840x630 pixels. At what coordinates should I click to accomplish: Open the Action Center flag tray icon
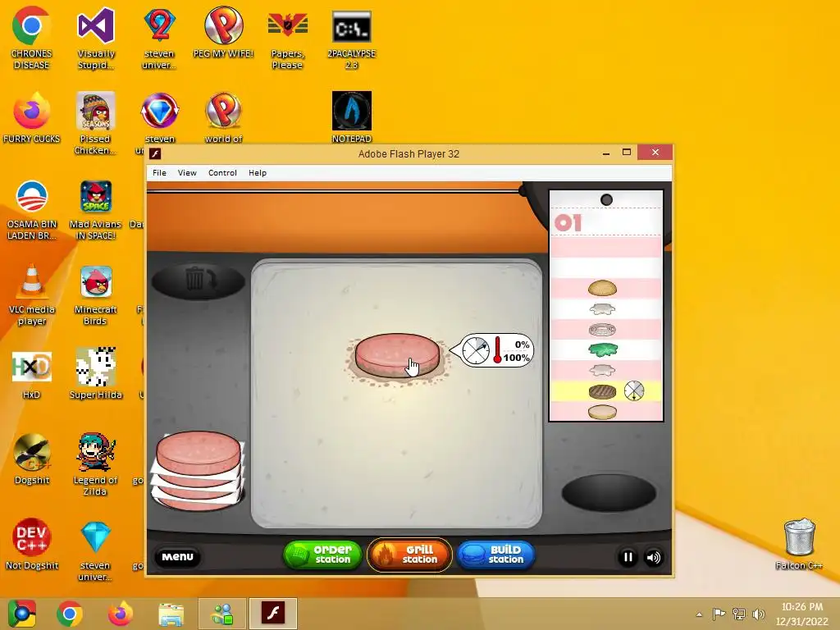pyautogui.click(x=719, y=614)
